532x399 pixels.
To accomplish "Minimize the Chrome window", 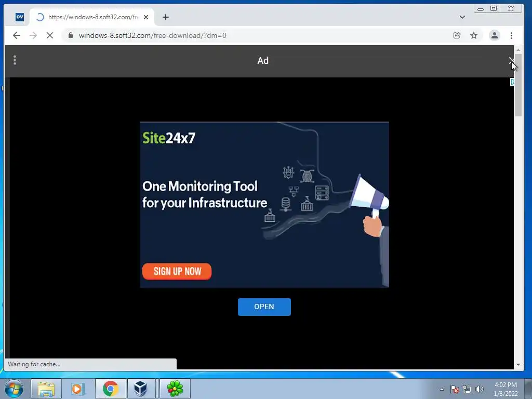I will (x=481, y=9).
